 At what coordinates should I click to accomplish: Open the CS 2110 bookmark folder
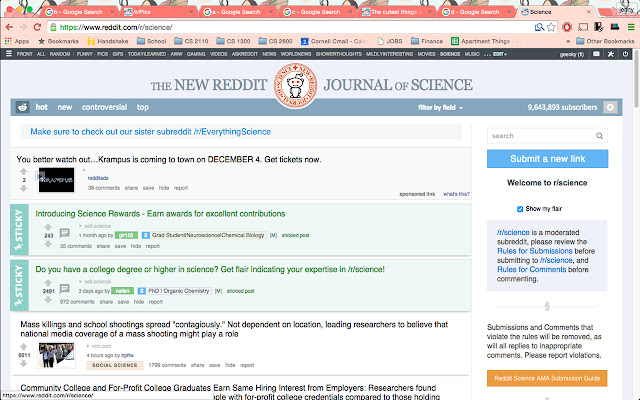point(191,41)
